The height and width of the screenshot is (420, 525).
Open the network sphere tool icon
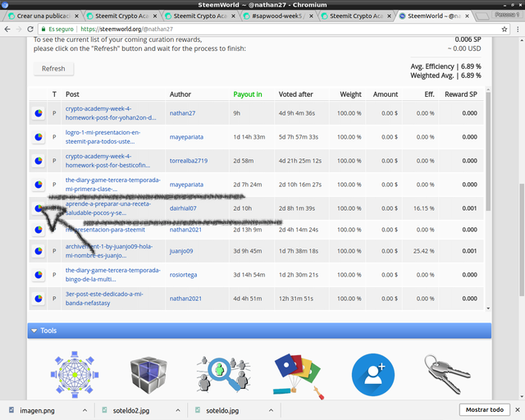[x=75, y=374]
